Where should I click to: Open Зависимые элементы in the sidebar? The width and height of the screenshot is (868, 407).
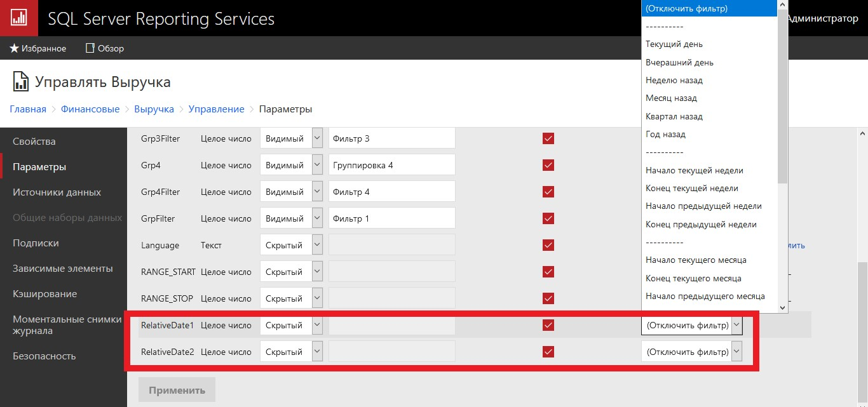coord(64,268)
